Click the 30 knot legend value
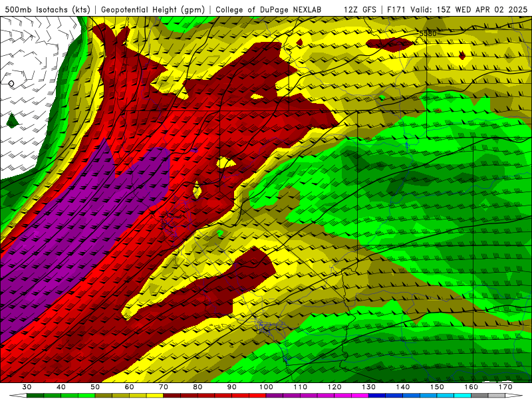Image resolution: width=532 pixels, height=399 pixels. (27, 387)
